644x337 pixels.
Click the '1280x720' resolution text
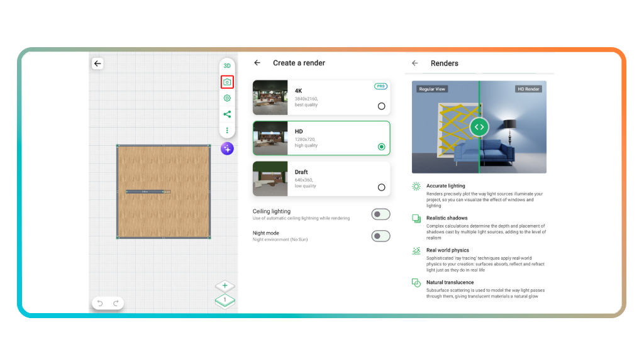coord(305,140)
